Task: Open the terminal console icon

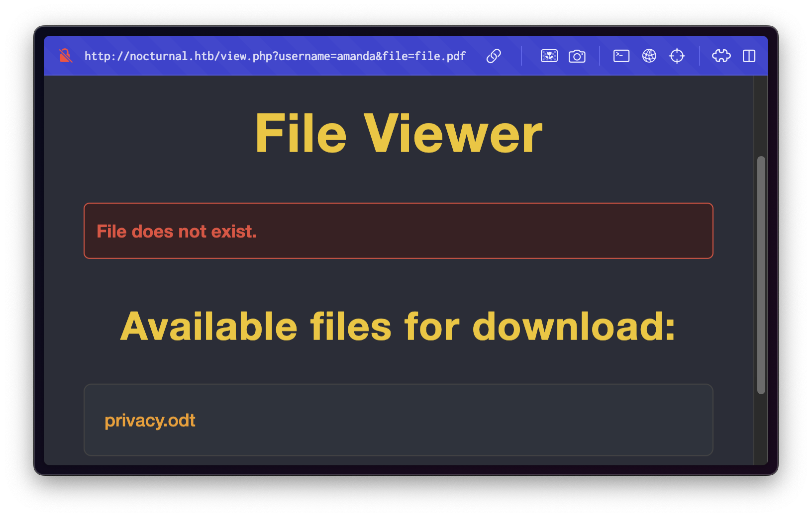Action: click(621, 56)
